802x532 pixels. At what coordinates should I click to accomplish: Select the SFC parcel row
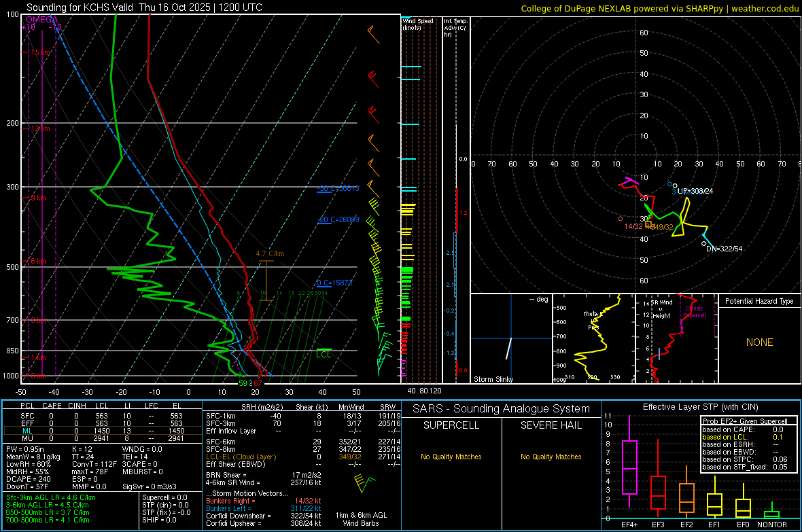pyautogui.click(x=102, y=416)
